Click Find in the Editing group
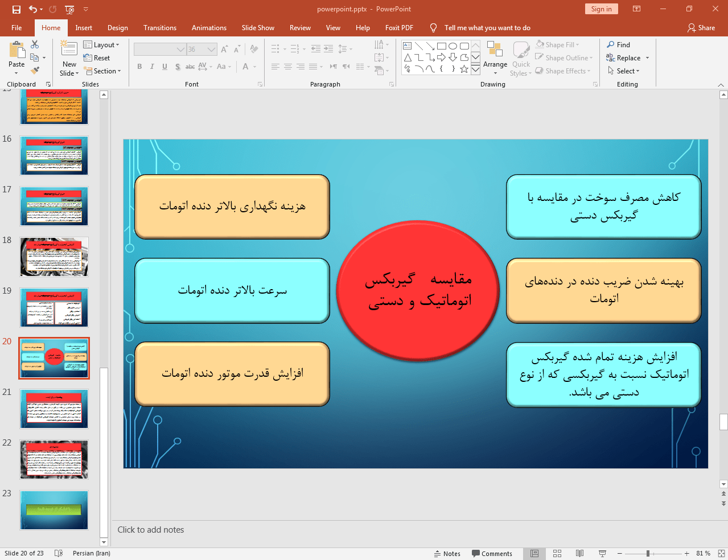Screen dimensions: 728x560 pos(618,45)
